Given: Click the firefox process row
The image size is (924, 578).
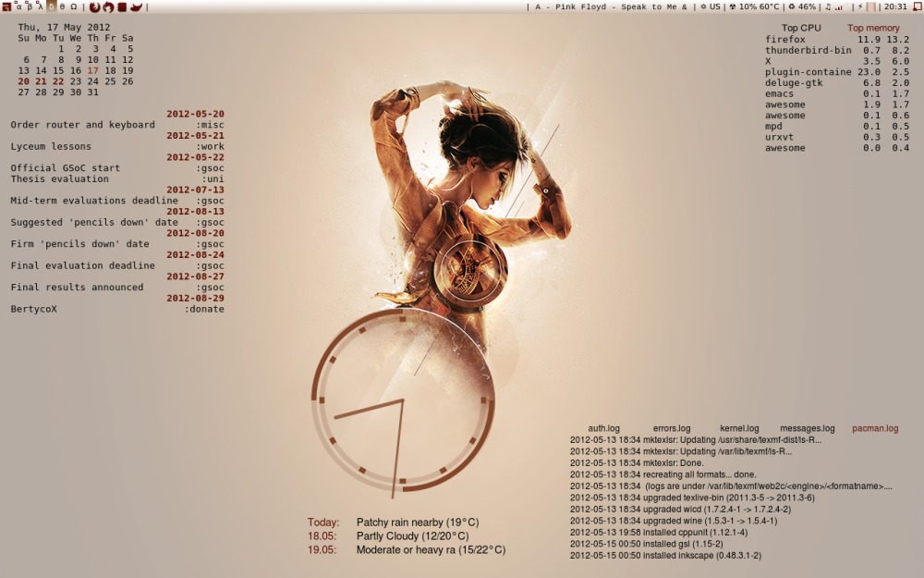Looking at the screenshot, I should 837,40.
